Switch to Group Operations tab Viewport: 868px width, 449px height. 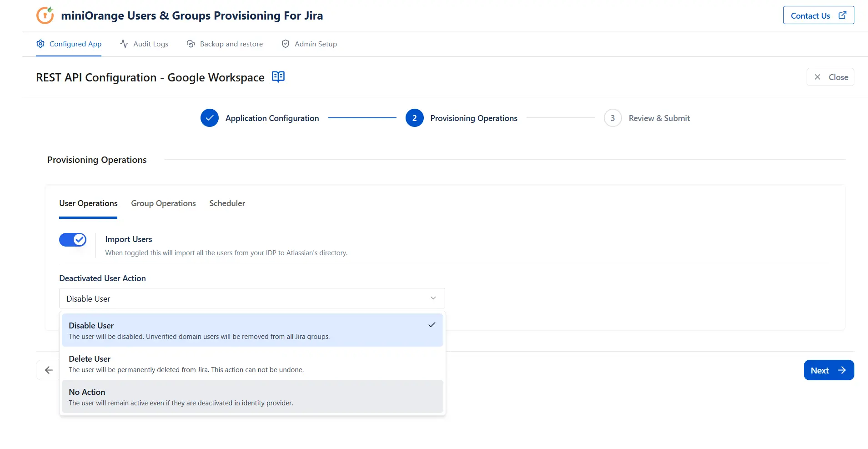pyautogui.click(x=163, y=203)
